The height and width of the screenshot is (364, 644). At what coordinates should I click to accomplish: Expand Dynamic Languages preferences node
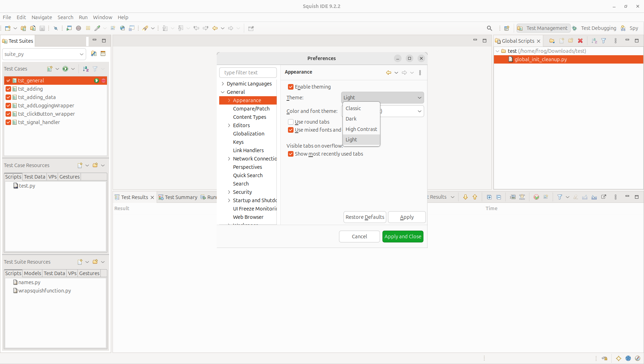click(x=223, y=84)
